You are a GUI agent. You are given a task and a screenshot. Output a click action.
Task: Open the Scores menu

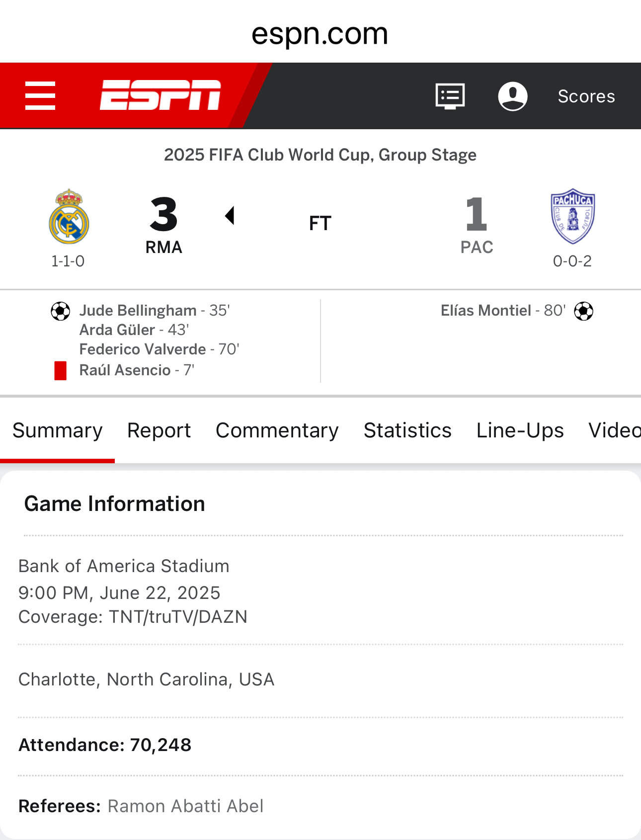coord(586,96)
